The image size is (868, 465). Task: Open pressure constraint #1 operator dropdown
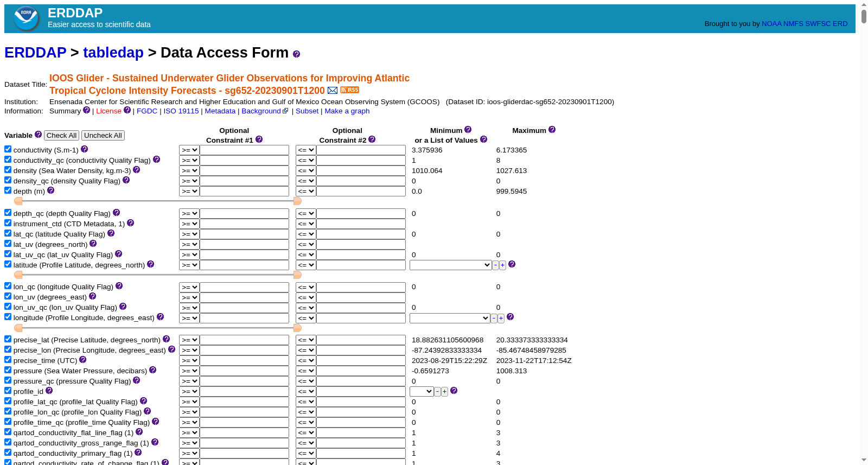(189, 371)
